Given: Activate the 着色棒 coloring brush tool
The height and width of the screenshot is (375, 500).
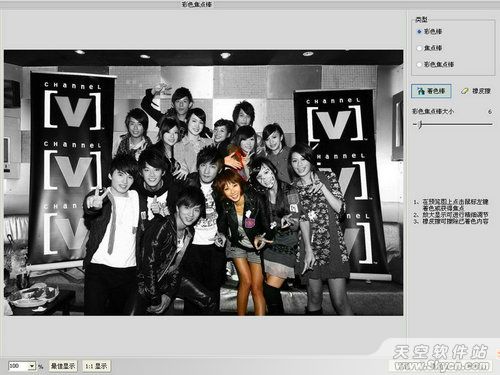Looking at the screenshot, I should tap(431, 91).
